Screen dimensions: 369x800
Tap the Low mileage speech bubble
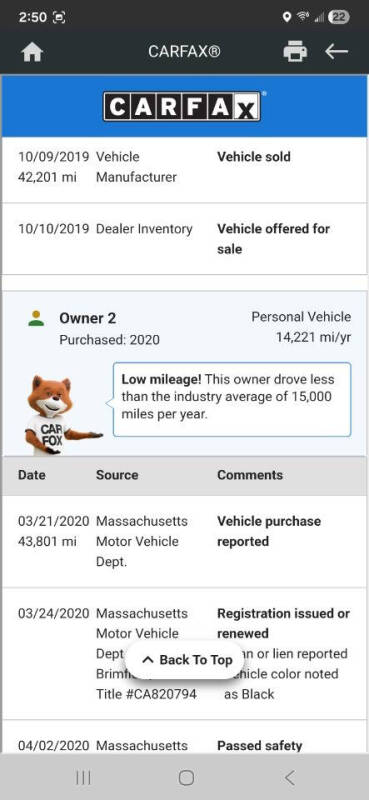click(x=232, y=399)
